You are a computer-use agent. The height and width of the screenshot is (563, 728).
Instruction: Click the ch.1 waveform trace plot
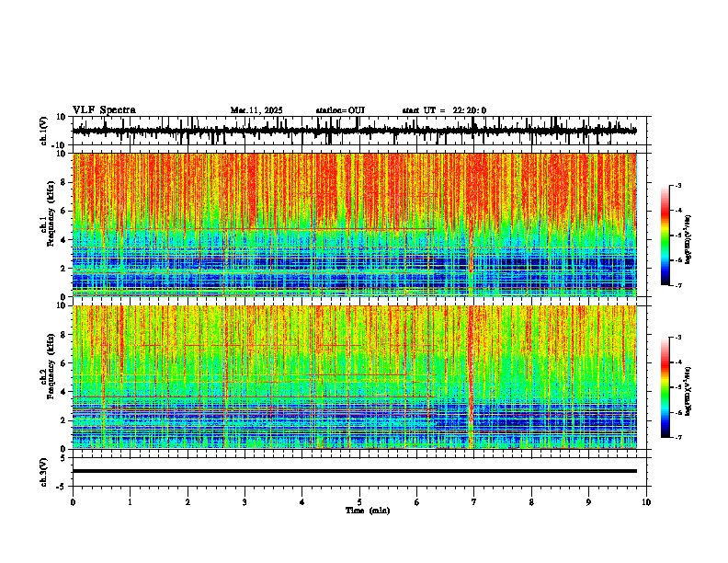354,131
